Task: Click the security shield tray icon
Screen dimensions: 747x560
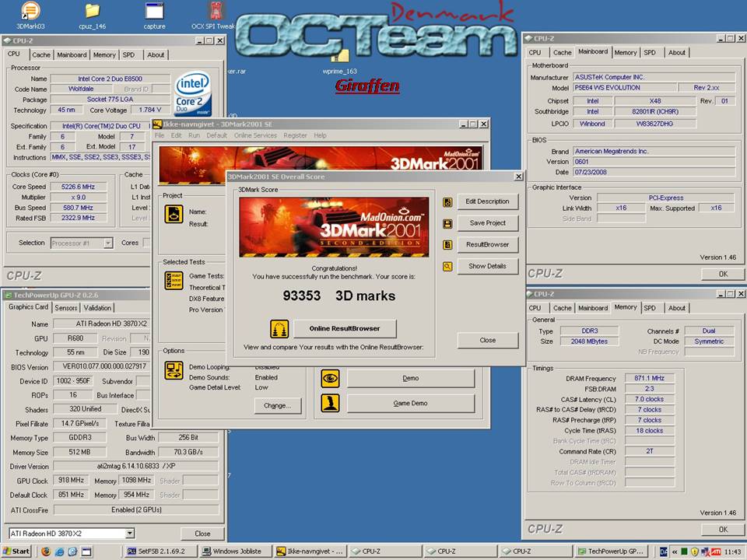Action: tap(695, 551)
